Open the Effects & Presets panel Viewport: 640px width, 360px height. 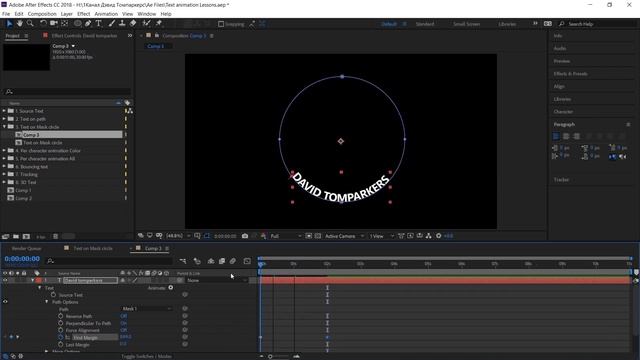click(571, 74)
